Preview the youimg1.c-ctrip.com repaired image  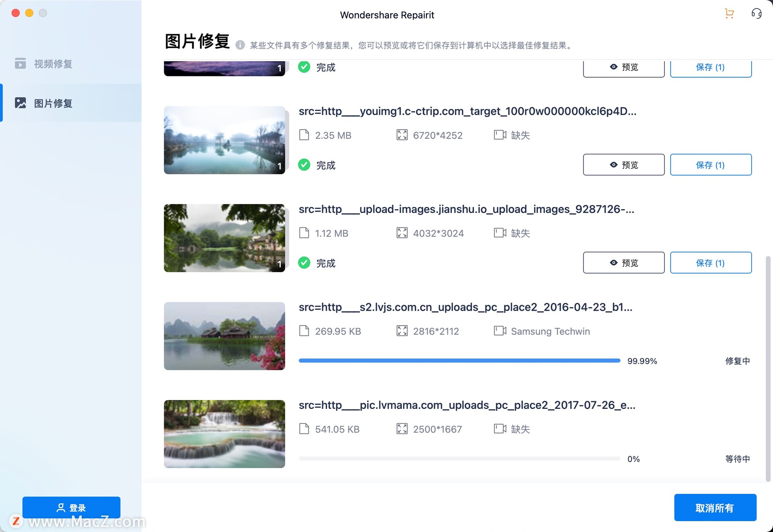pyautogui.click(x=623, y=165)
